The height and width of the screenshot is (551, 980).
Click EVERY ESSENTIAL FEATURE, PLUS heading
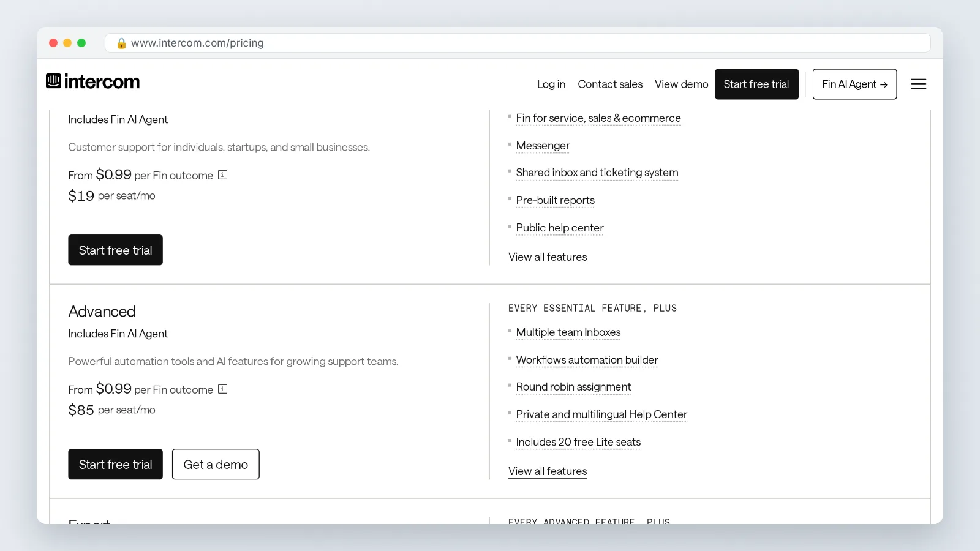click(x=592, y=308)
